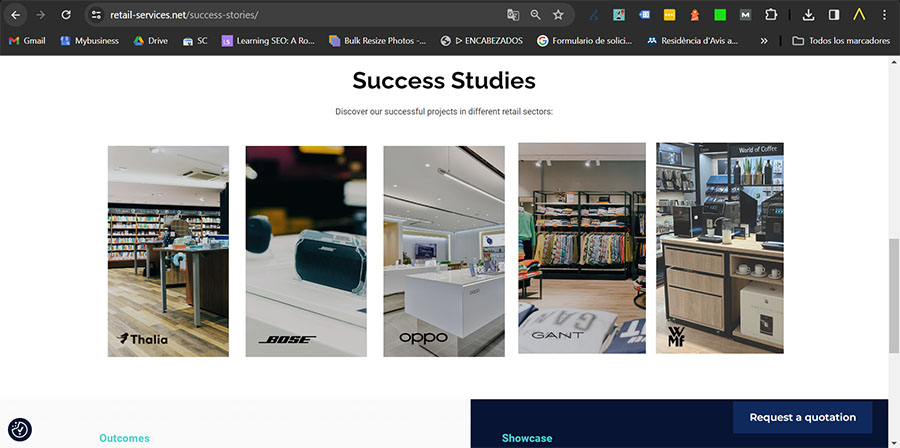Open the Todos los marcadores folder

coord(841,41)
